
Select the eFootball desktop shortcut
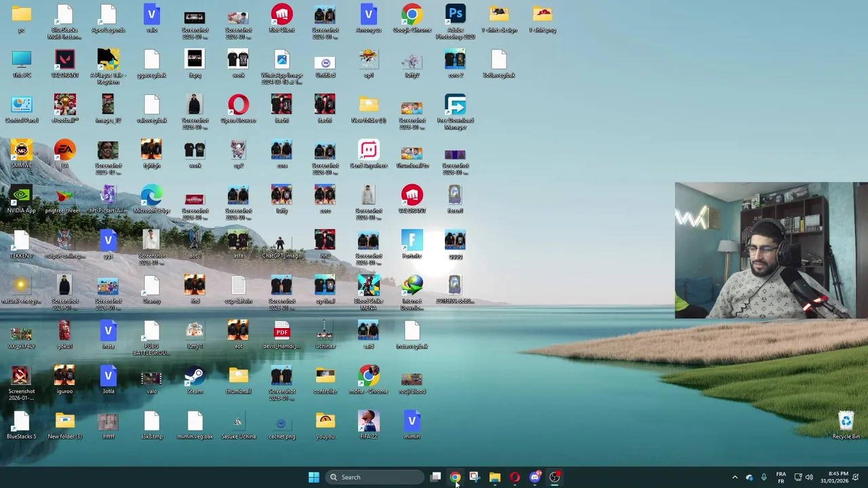64,110
